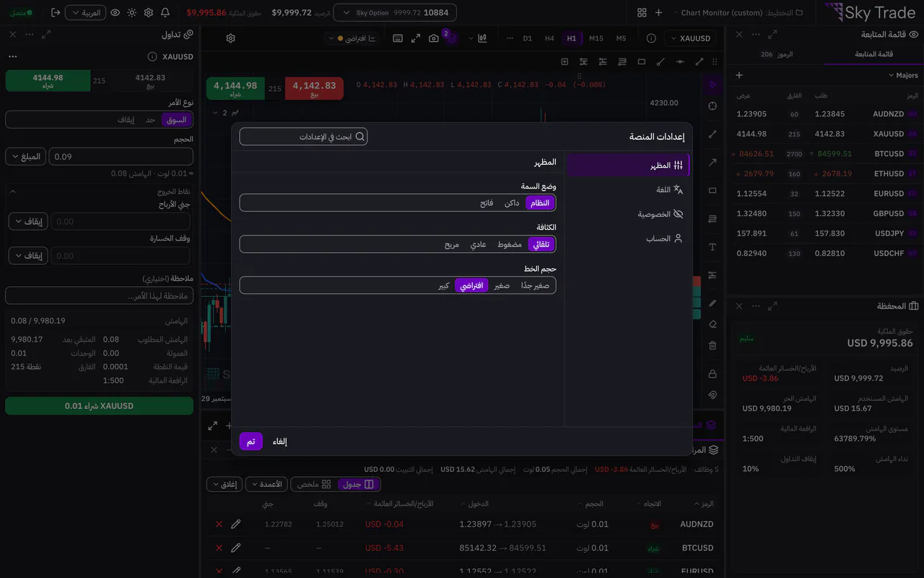Click the edit pencil for AUDNZD position
This screenshot has height=578, width=924.
235,525
